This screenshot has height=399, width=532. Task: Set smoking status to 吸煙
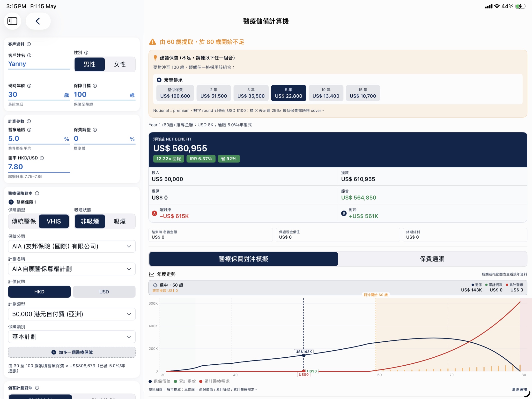(x=120, y=221)
